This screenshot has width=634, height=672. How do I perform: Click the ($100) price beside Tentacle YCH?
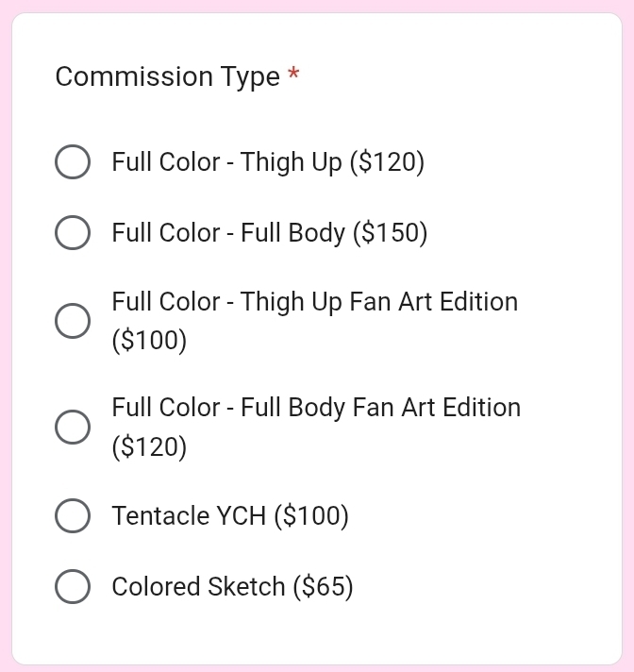pos(310,516)
